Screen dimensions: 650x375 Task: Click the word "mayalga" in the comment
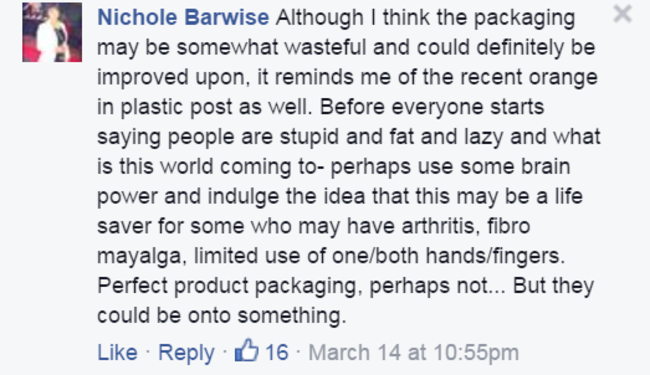click(x=140, y=257)
